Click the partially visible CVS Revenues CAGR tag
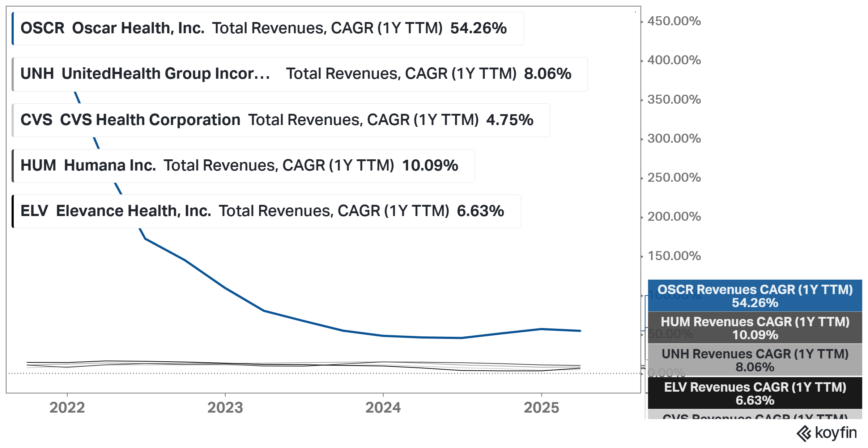This screenshot has height=448, width=868. click(755, 414)
